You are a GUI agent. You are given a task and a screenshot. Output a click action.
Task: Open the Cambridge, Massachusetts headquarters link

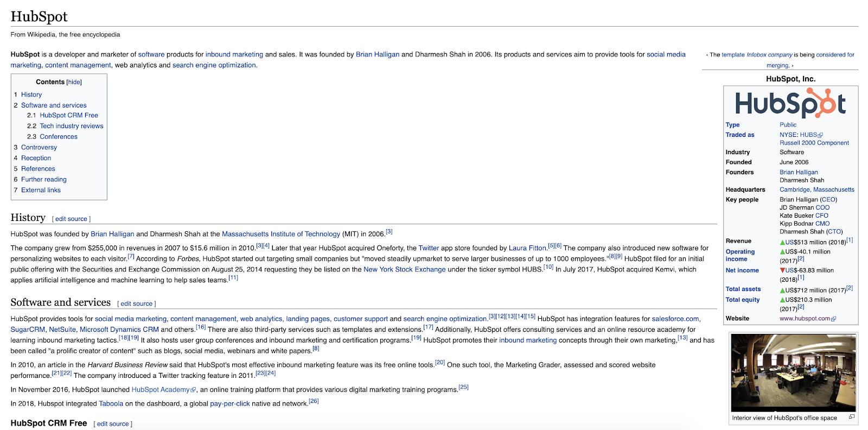click(816, 189)
